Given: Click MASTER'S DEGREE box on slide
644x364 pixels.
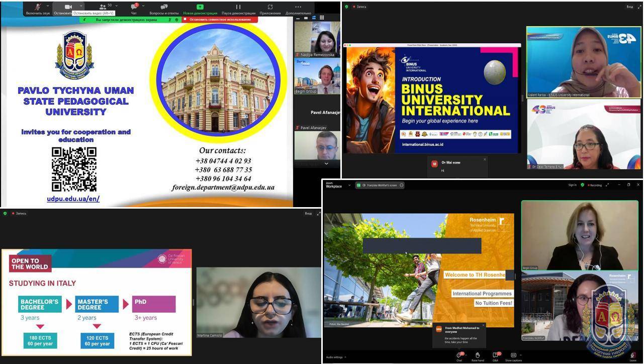Looking at the screenshot, I should 97,305.
